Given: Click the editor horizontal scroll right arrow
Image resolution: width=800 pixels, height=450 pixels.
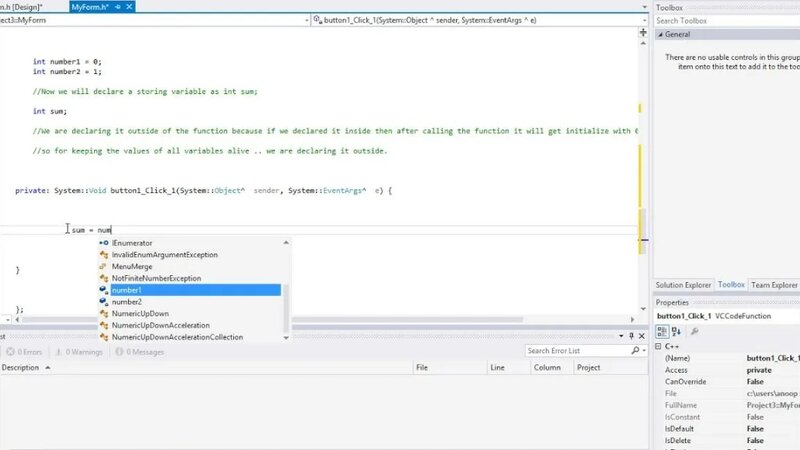Looking at the screenshot, I should [x=632, y=319].
